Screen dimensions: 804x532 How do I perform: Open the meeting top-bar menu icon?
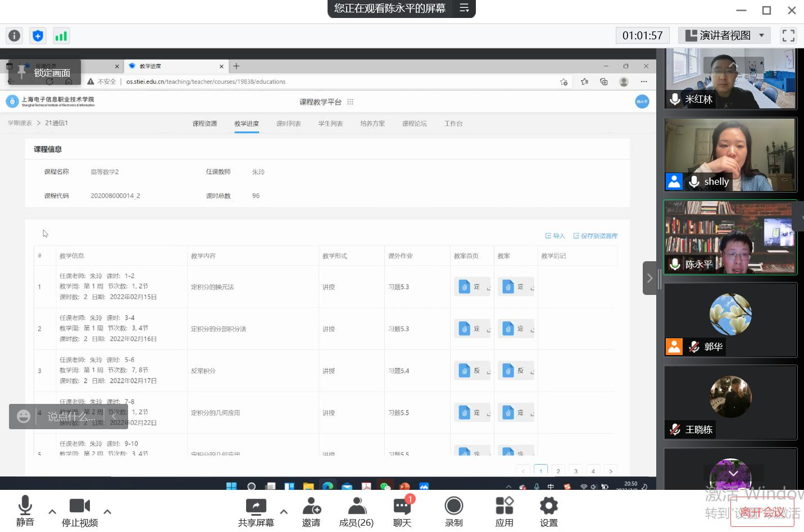464,8
